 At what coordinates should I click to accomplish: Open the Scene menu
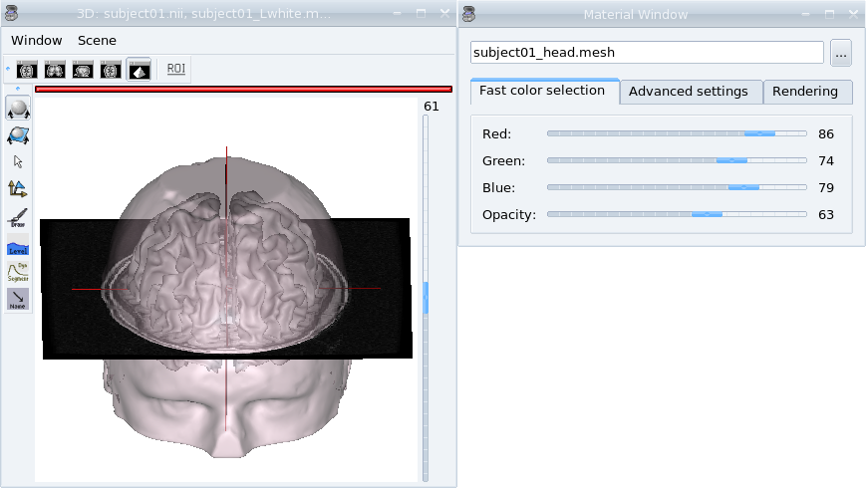point(97,41)
